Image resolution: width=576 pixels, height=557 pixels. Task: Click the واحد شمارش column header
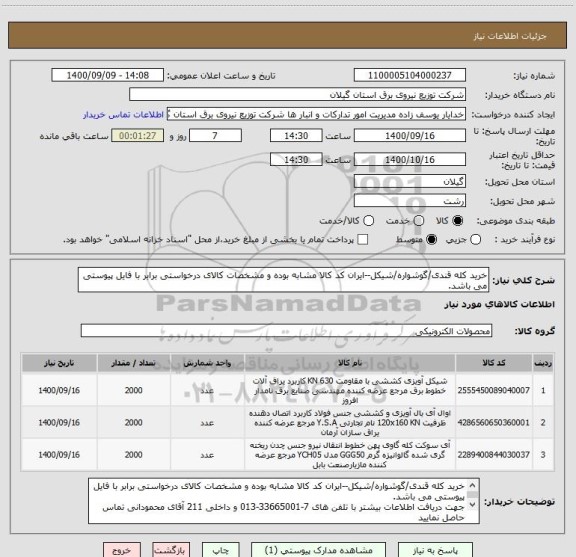coord(208,363)
